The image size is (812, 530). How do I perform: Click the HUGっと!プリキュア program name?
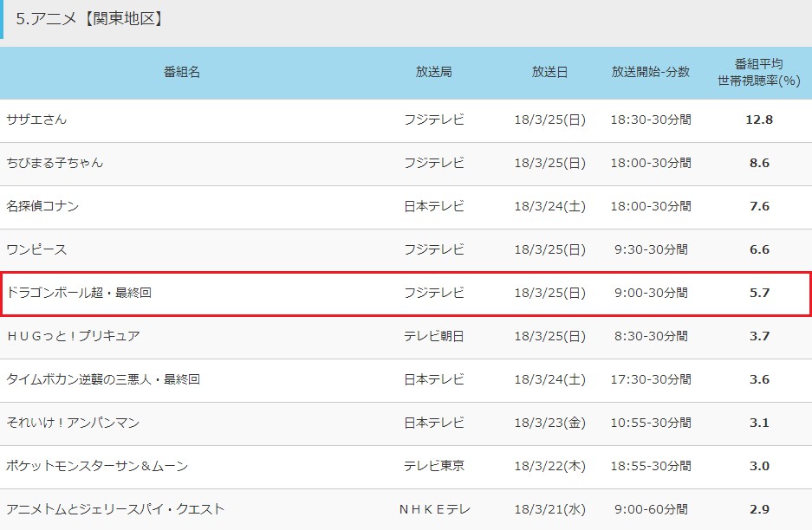point(73,336)
